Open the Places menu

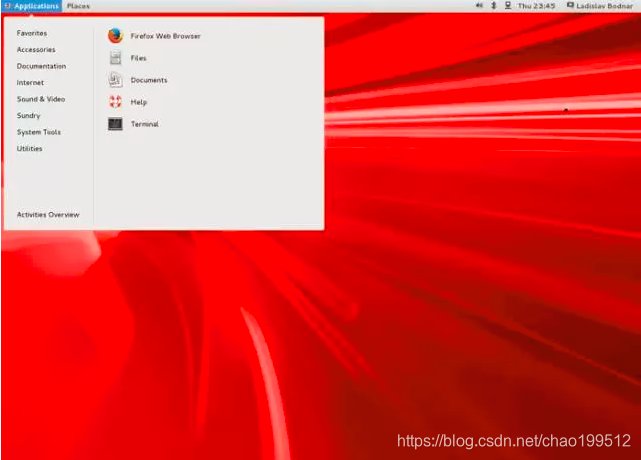pyautogui.click(x=78, y=6)
